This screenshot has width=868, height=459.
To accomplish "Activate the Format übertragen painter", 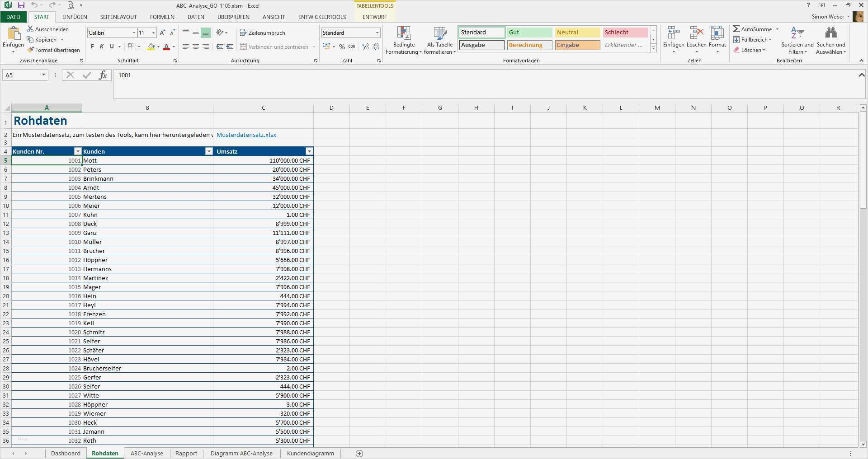I will (x=54, y=50).
